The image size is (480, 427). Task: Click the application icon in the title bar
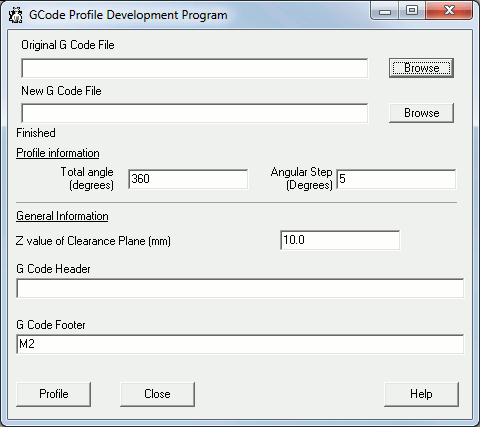[x=15, y=15]
